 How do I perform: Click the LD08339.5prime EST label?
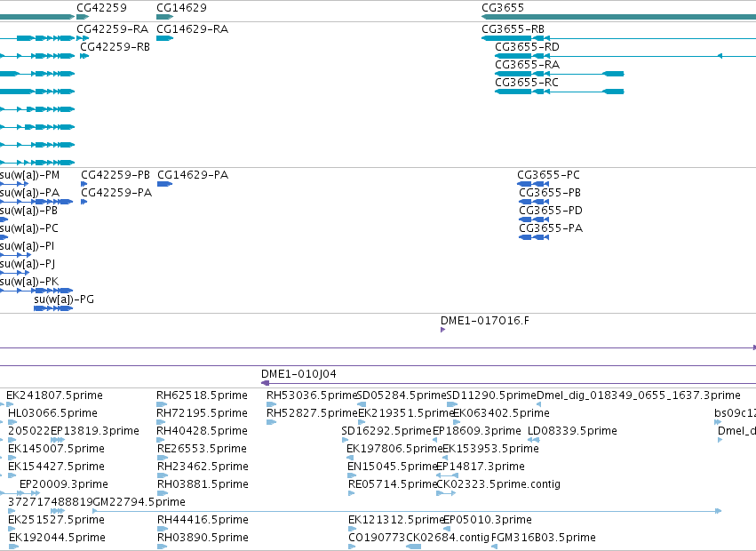572,431
